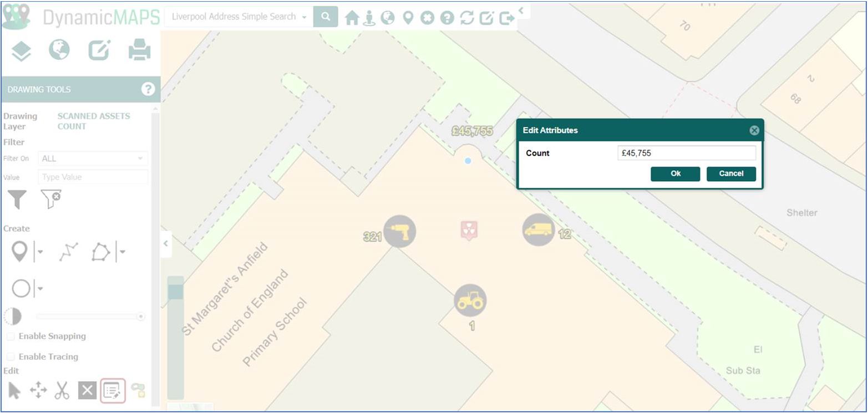Select the create polyline tool
868x414 pixels.
(68, 252)
